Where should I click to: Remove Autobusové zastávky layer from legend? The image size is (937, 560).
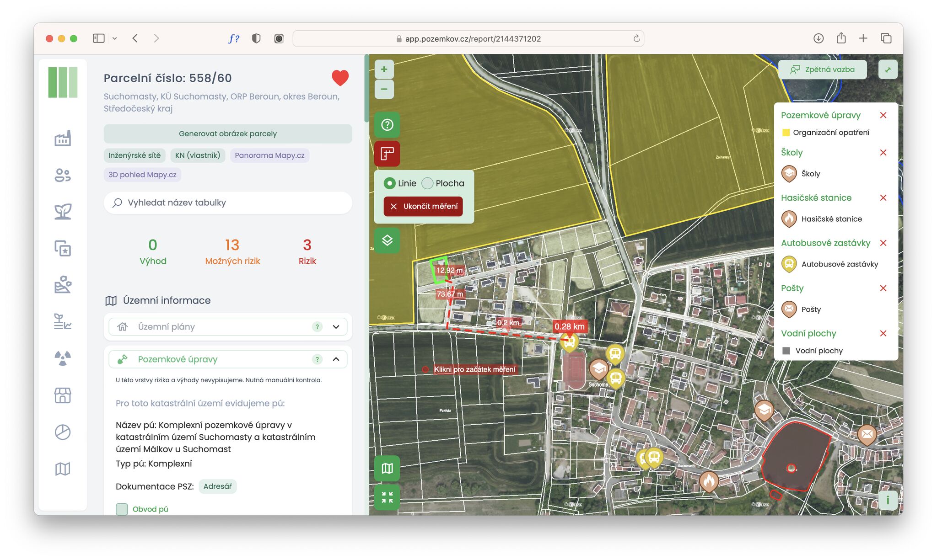point(883,243)
